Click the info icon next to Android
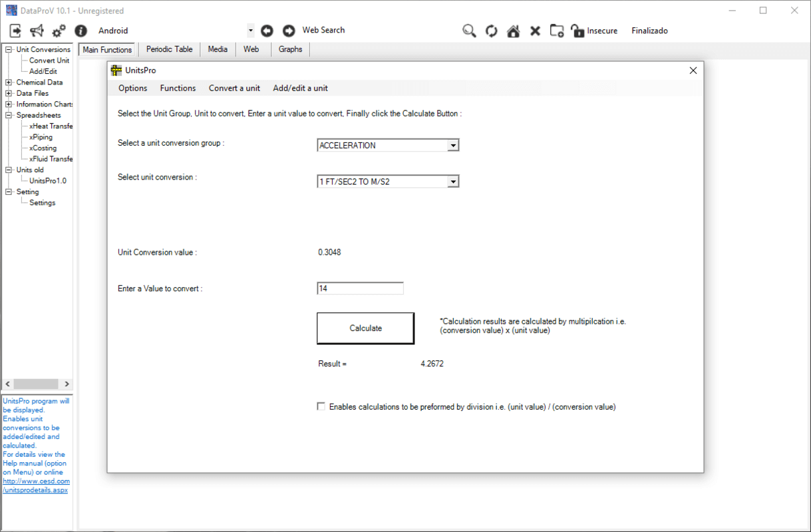This screenshot has height=532, width=811. coord(81,31)
